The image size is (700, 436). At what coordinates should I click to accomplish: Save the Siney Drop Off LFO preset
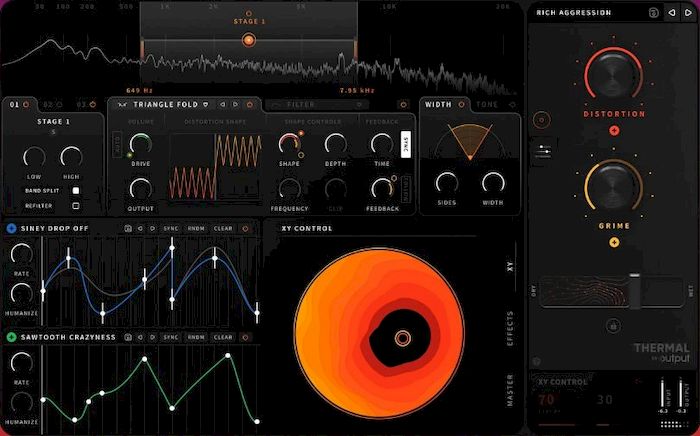point(128,228)
